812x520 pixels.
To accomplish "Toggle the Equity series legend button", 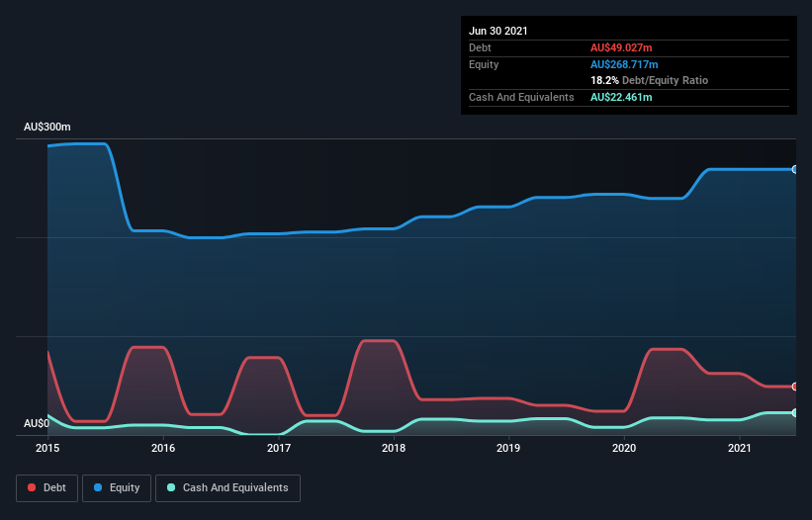I will pyautogui.click(x=117, y=488).
